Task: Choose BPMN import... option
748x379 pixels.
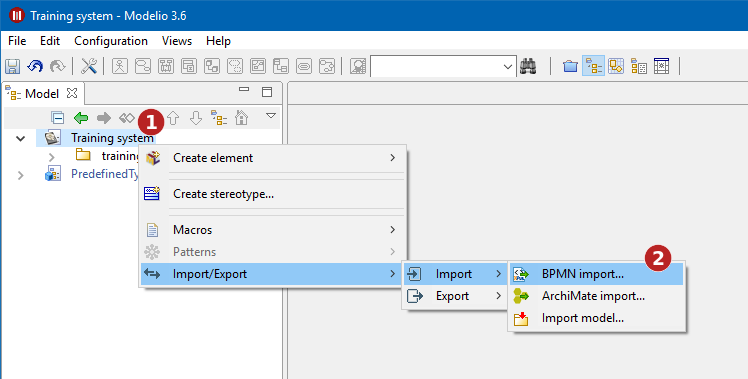Action: (x=596, y=274)
